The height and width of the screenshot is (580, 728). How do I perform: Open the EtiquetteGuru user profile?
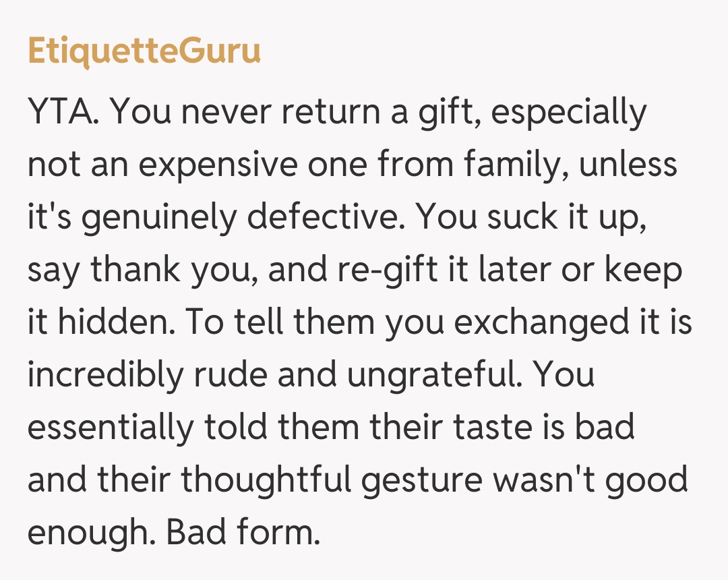tap(144, 51)
